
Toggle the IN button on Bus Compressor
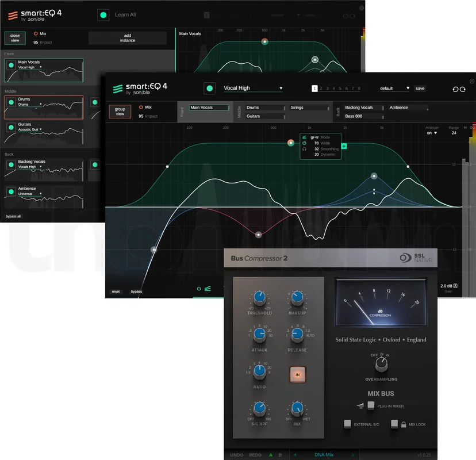click(298, 375)
